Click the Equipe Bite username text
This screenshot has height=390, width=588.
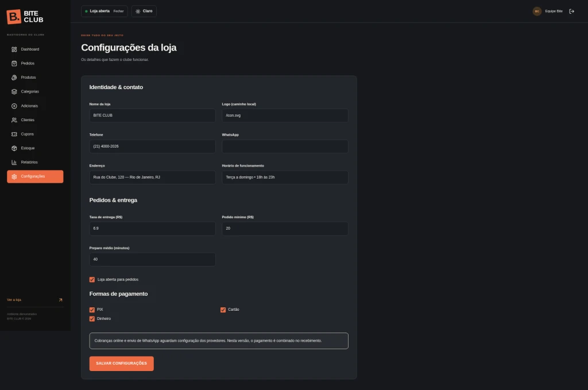(554, 11)
